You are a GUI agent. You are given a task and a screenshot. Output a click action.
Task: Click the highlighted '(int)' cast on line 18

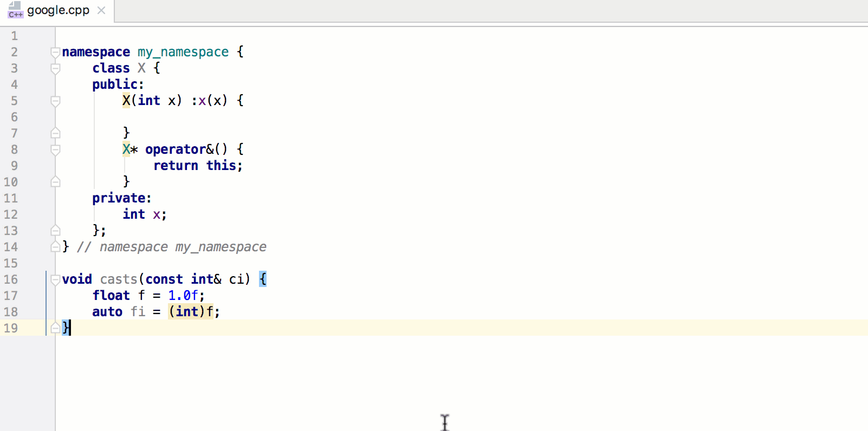click(187, 312)
